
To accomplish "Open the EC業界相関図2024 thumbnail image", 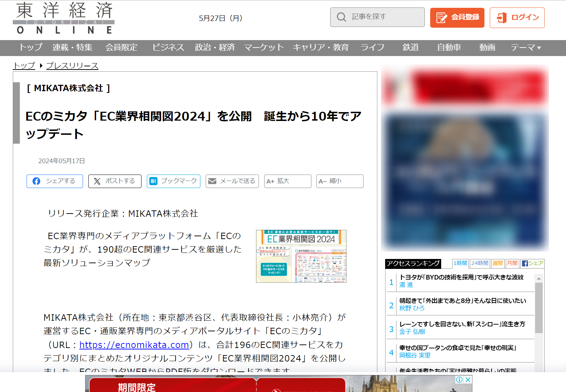I will coord(301,256).
